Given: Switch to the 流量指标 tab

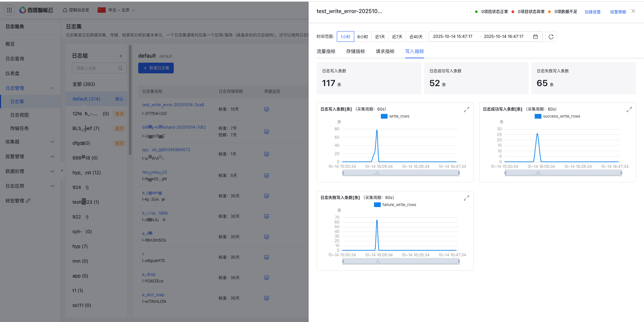Looking at the screenshot, I should 326,51.
